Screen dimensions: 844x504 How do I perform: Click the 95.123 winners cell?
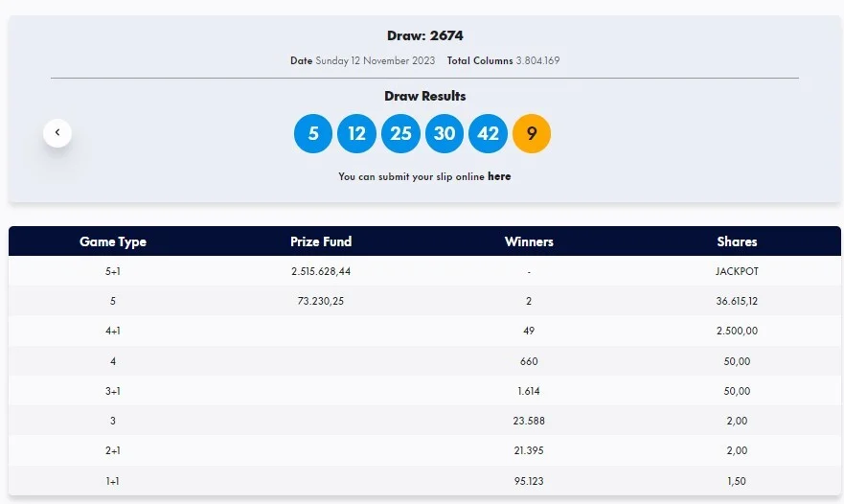pos(529,481)
